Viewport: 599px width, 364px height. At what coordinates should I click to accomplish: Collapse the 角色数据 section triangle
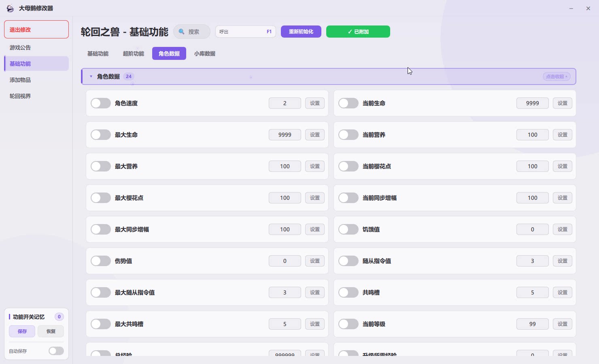91,76
